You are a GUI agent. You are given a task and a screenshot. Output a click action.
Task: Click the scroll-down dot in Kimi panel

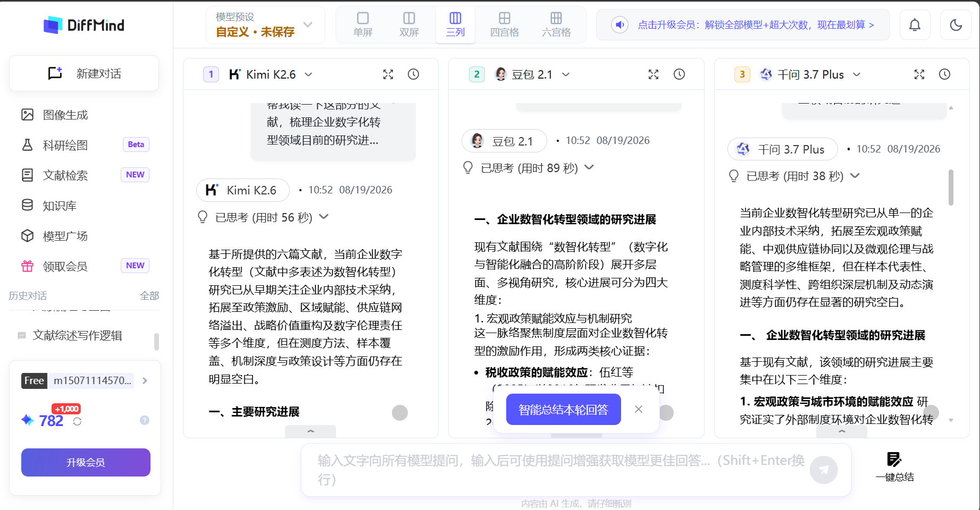coord(400,413)
